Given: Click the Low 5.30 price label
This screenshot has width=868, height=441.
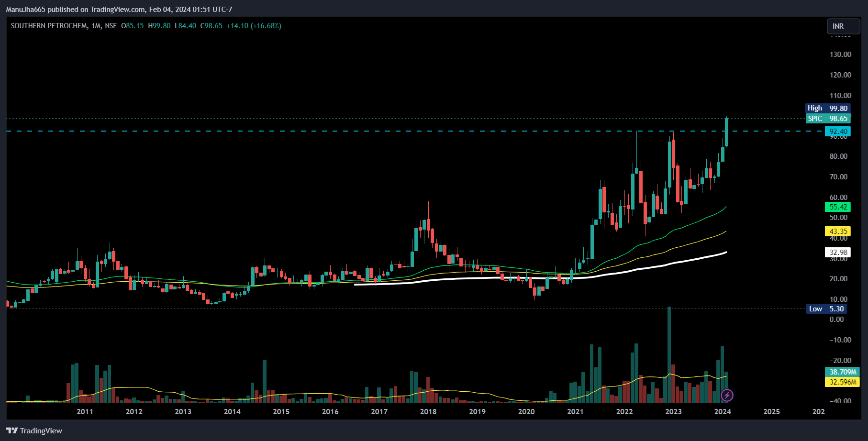Looking at the screenshot, I should (826, 309).
